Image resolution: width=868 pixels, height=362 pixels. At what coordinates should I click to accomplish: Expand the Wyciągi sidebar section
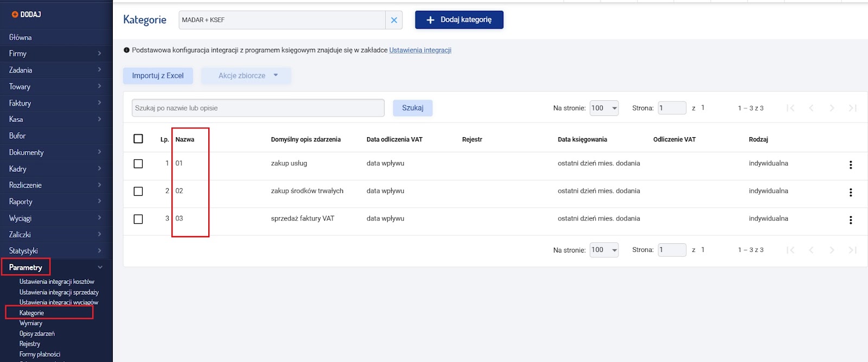click(56, 218)
